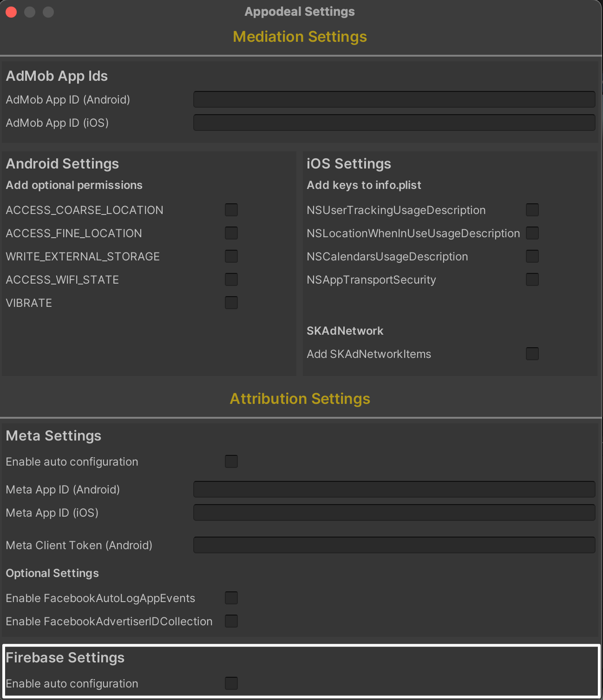Tick the ACCESS_WIFI_STATE checkbox
603x700 pixels.
(x=231, y=279)
